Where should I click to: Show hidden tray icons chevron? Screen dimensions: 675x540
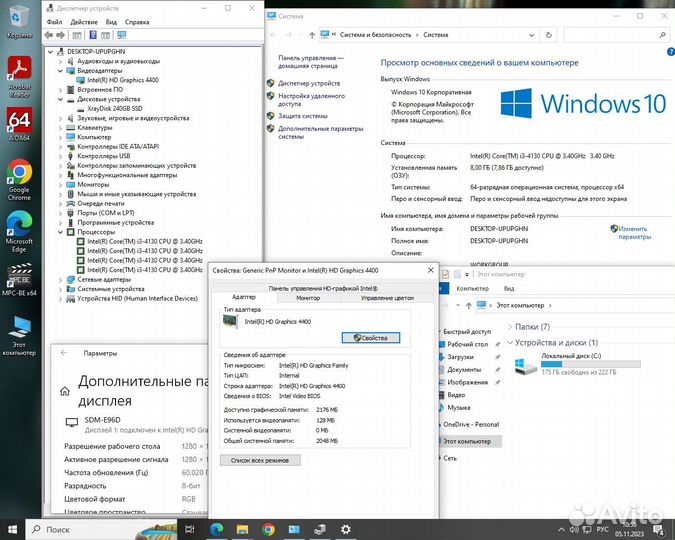[x=561, y=529]
